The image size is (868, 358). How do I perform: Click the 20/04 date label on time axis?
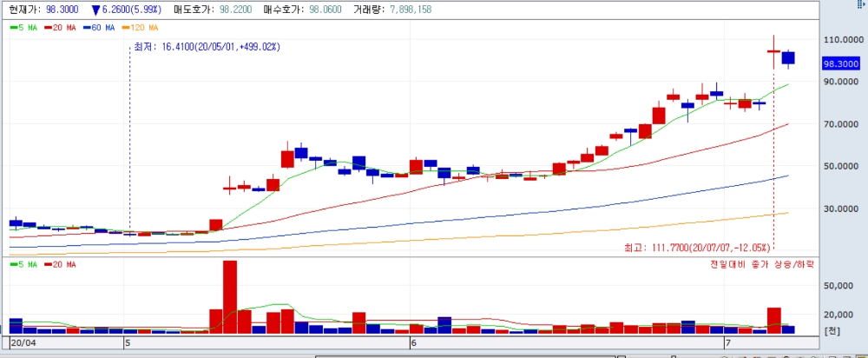pyautogui.click(x=23, y=343)
